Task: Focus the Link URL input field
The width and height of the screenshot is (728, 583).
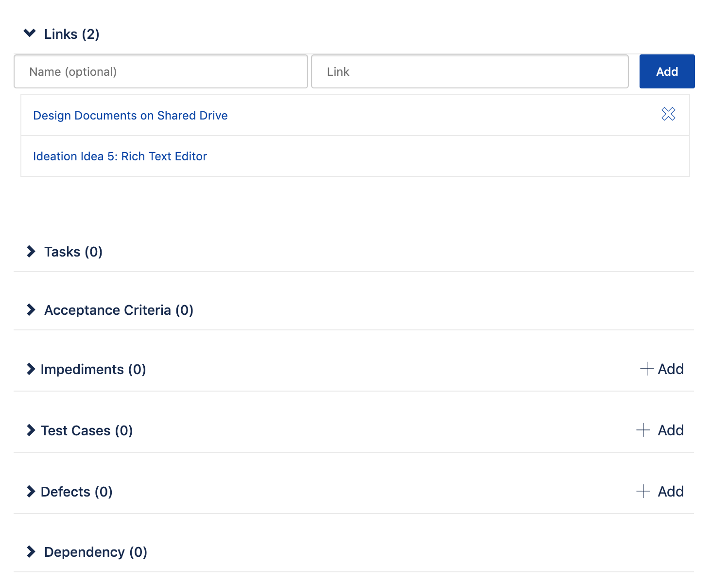Action: click(470, 71)
